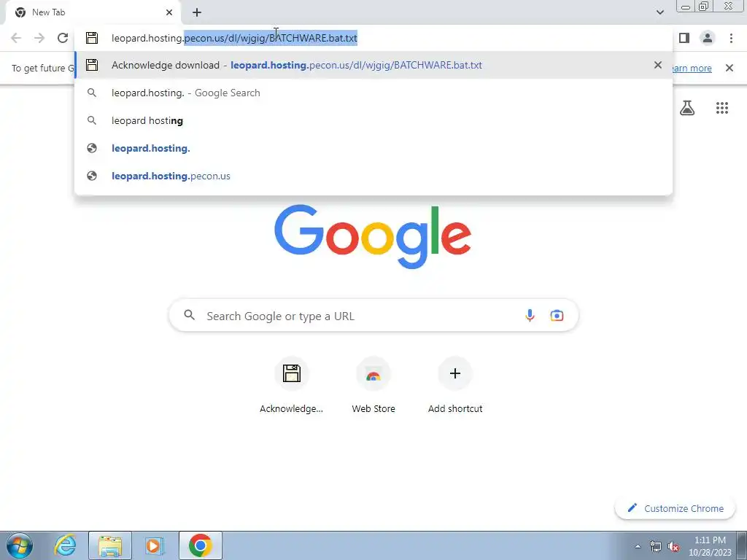
Task: Choose leopard.hosting. Google Search suggestion
Action: click(x=373, y=93)
